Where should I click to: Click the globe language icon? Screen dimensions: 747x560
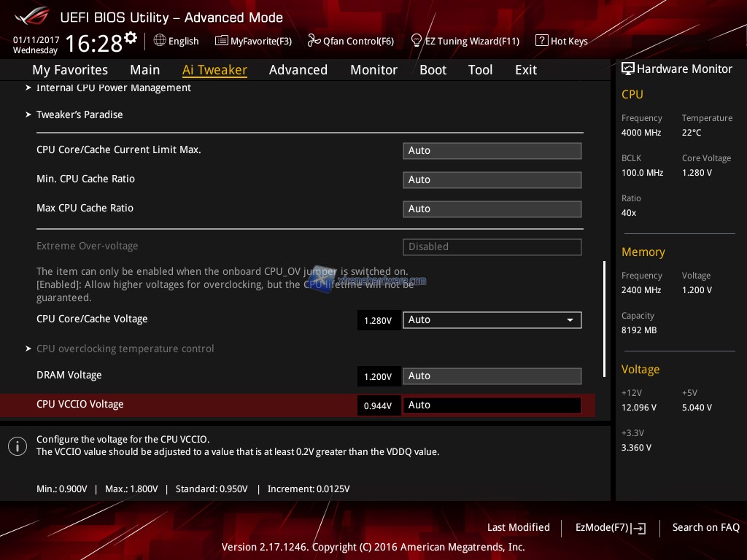160,41
